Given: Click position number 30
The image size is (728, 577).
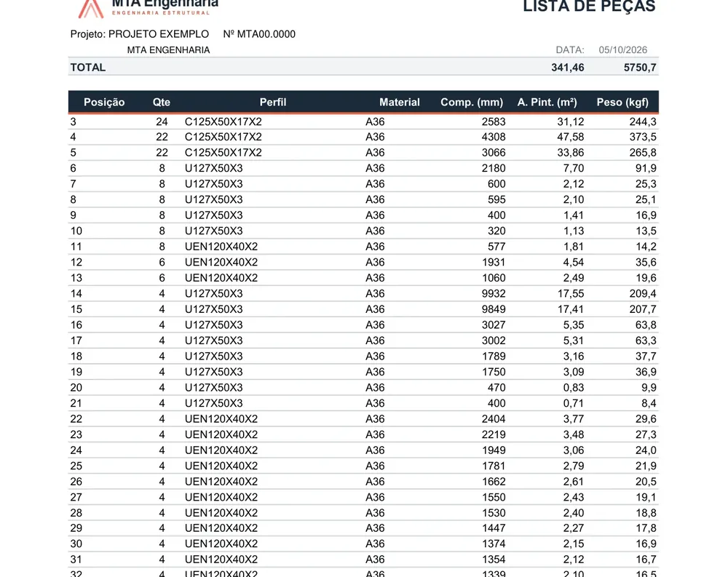Looking at the screenshot, I should click(76, 544).
